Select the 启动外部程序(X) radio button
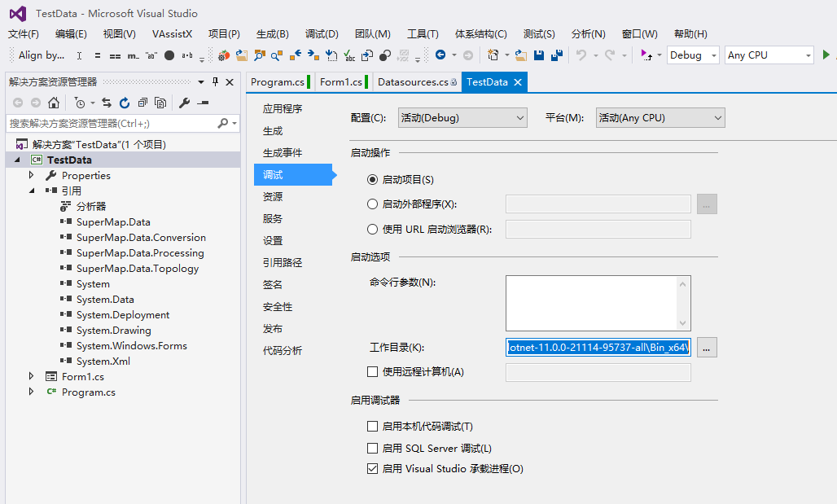This screenshot has height=504, width=837. point(373,204)
